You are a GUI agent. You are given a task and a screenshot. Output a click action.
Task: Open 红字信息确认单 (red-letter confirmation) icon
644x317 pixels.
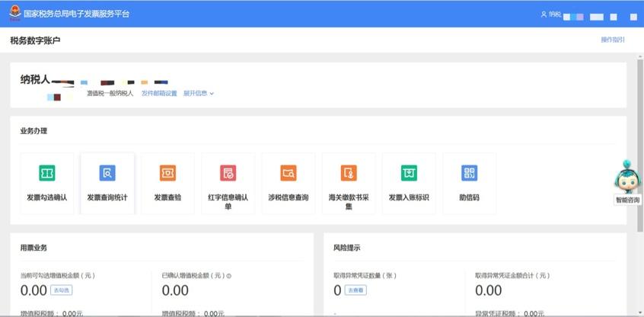228,174
